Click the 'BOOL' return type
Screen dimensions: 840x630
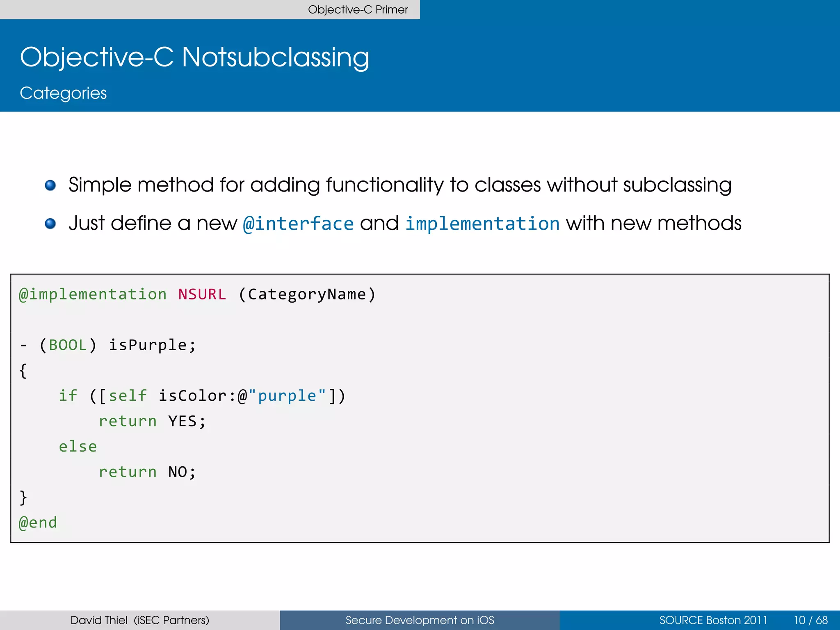[x=68, y=345]
